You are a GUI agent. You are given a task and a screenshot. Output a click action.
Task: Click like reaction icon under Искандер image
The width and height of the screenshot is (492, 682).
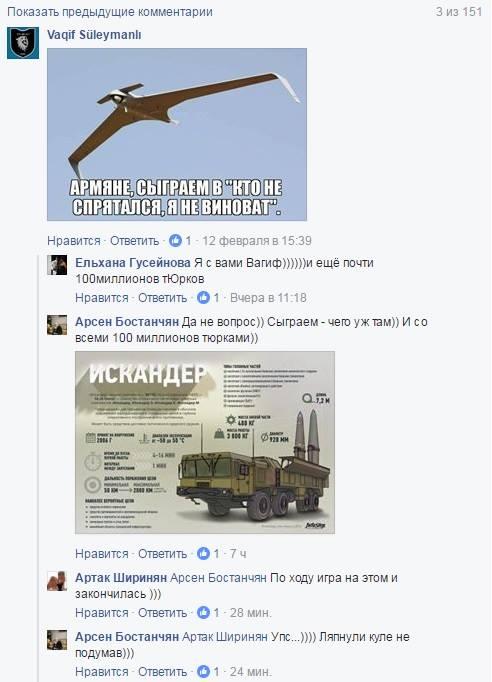(x=203, y=553)
